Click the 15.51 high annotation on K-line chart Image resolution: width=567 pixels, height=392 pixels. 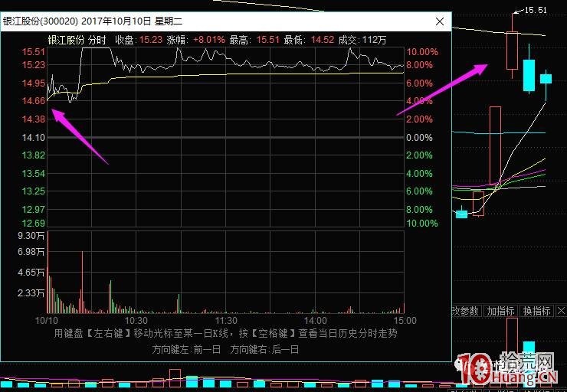tap(535, 10)
